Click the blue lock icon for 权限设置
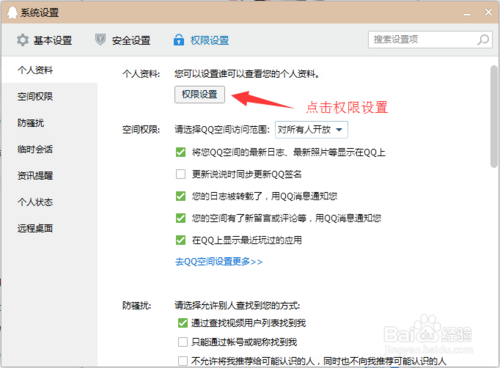This screenshot has height=368, width=500. click(x=179, y=40)
